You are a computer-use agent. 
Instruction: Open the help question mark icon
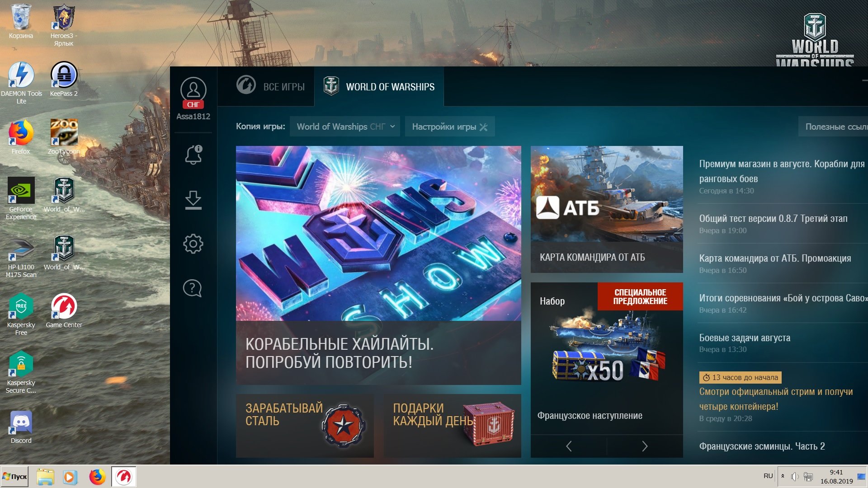tap(192, 288)
